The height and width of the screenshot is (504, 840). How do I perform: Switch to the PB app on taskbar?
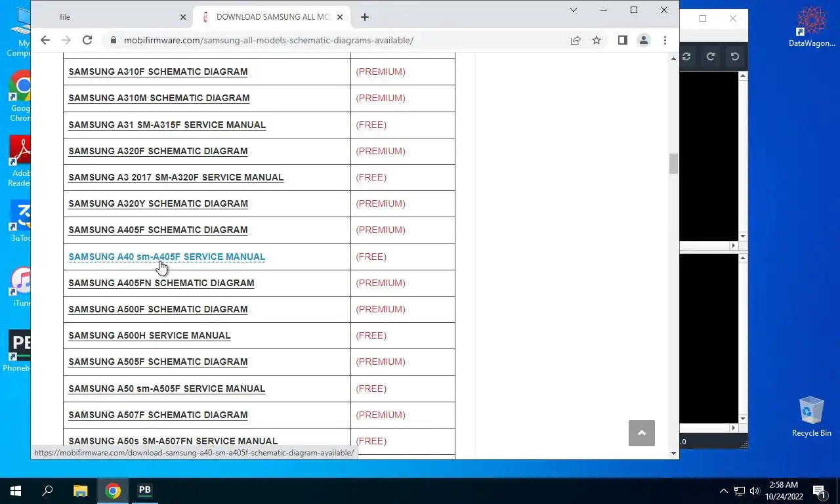coord(145,490)
